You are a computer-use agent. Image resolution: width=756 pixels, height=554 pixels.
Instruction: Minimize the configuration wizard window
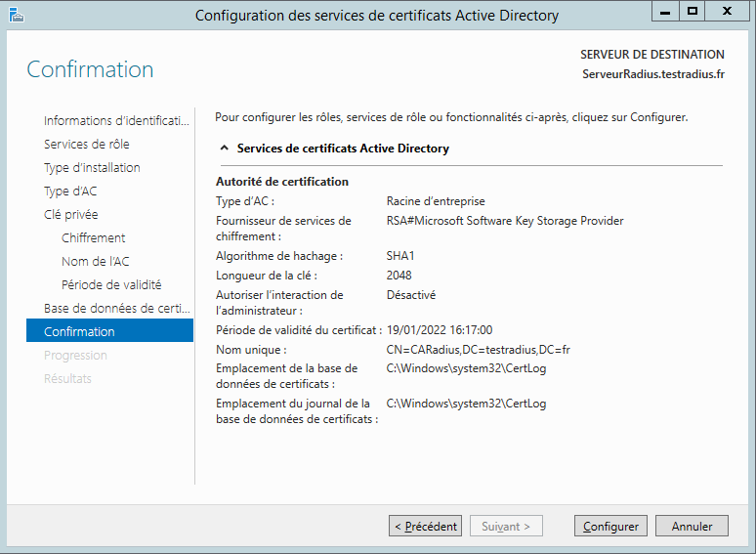665,11
